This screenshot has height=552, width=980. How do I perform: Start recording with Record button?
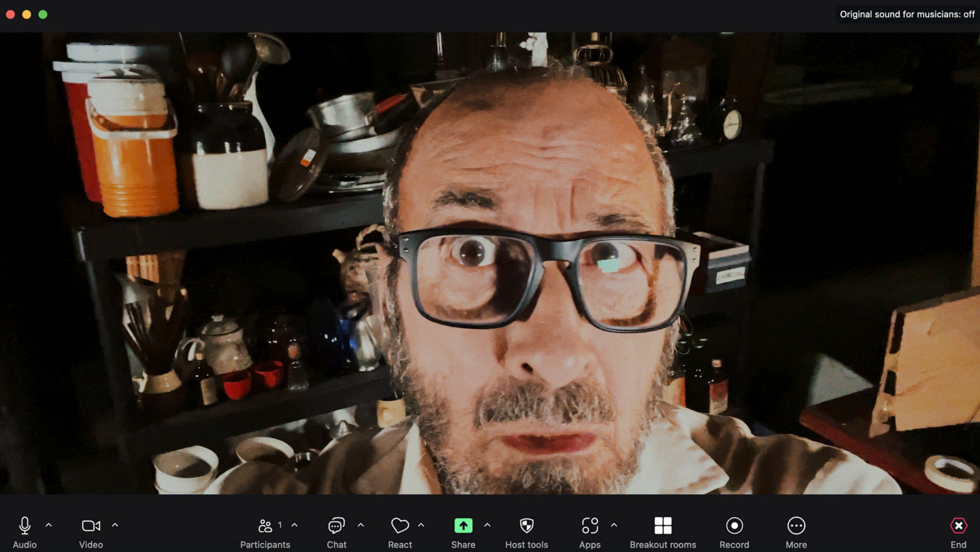pyautogui.click(x=734, y=526)
